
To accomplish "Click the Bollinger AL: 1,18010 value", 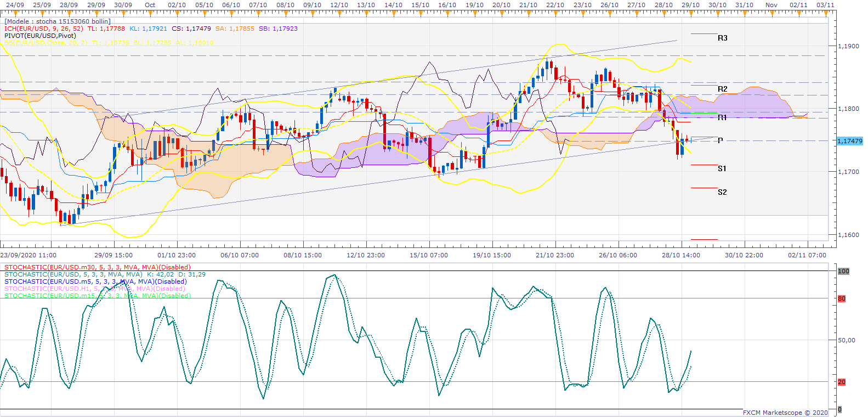I will pos(195,43).
